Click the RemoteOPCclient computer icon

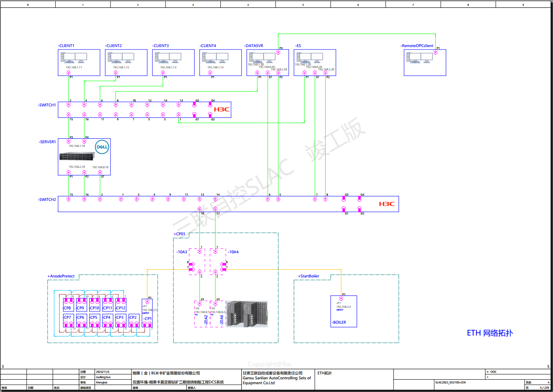(419, 58)
